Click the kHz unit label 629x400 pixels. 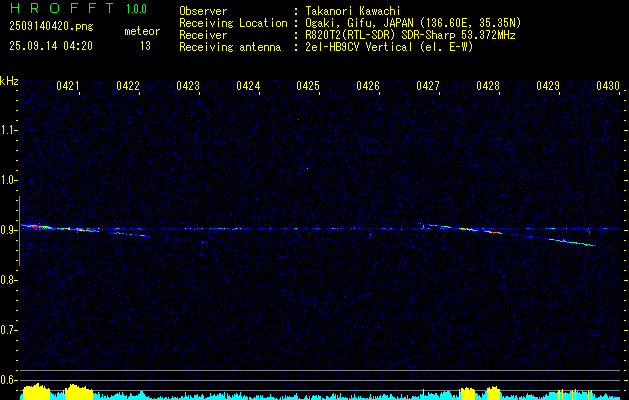pyautogui.click(x=9, y=81)
